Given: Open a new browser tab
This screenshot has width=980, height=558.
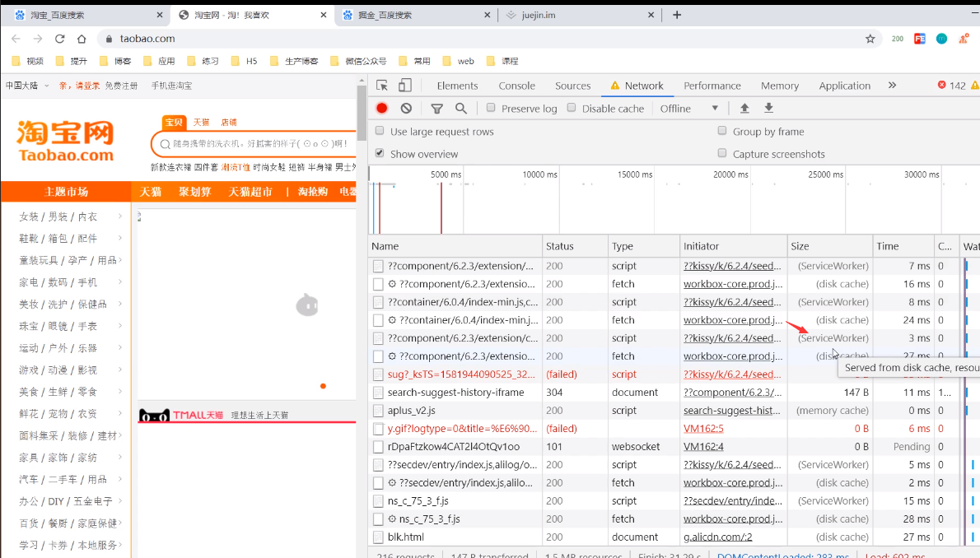Looking at the screenshot, I should [677, 15].
